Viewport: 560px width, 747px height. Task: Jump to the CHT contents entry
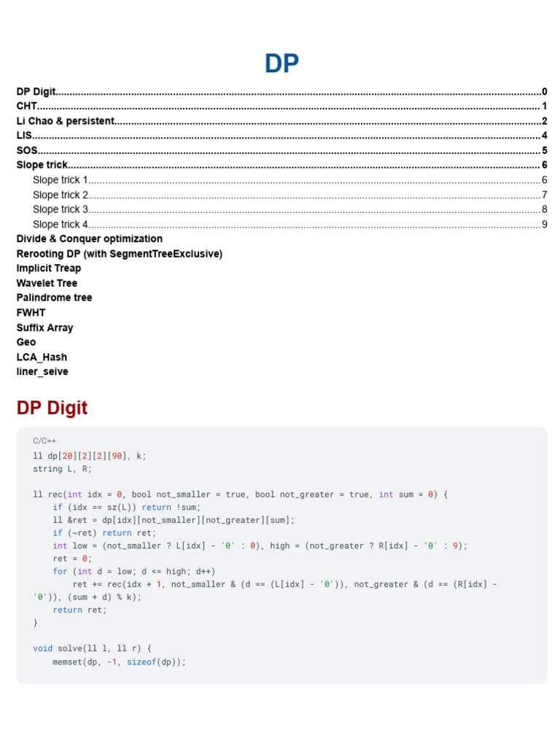(x=281, y=107)
